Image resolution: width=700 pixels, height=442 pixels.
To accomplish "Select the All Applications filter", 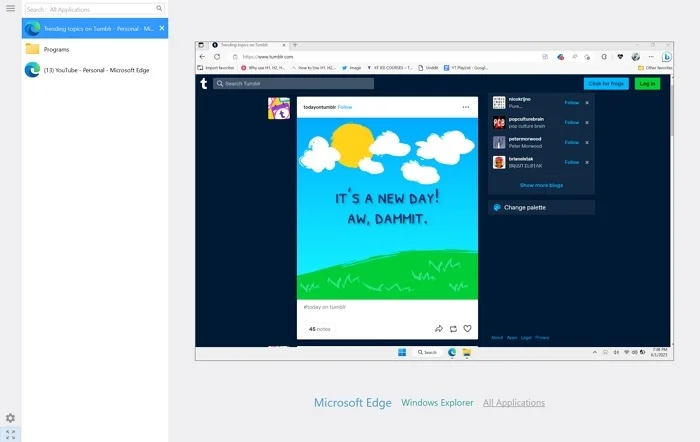I will 514,403.
